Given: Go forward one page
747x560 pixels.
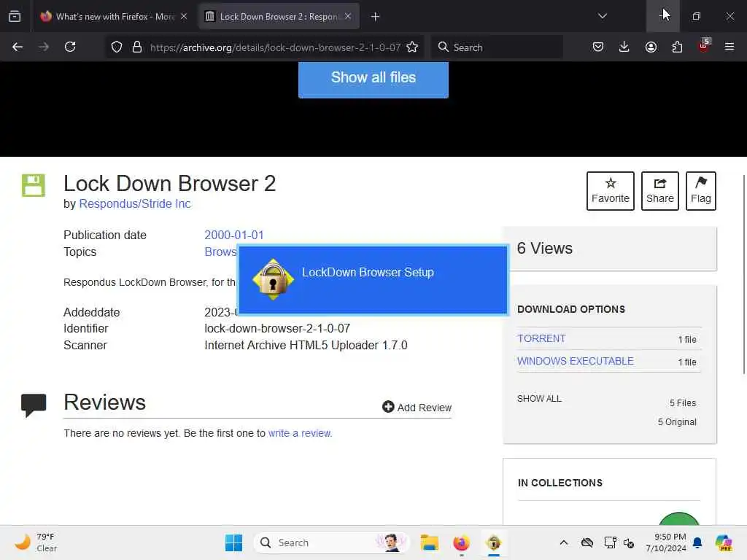Looking at the screenshot, I should [44, 47].
